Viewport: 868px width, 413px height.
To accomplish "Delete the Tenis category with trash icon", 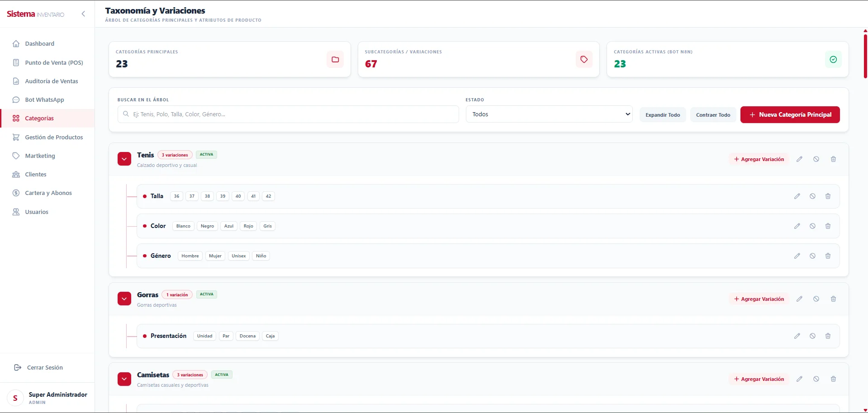I will (833, 159).
